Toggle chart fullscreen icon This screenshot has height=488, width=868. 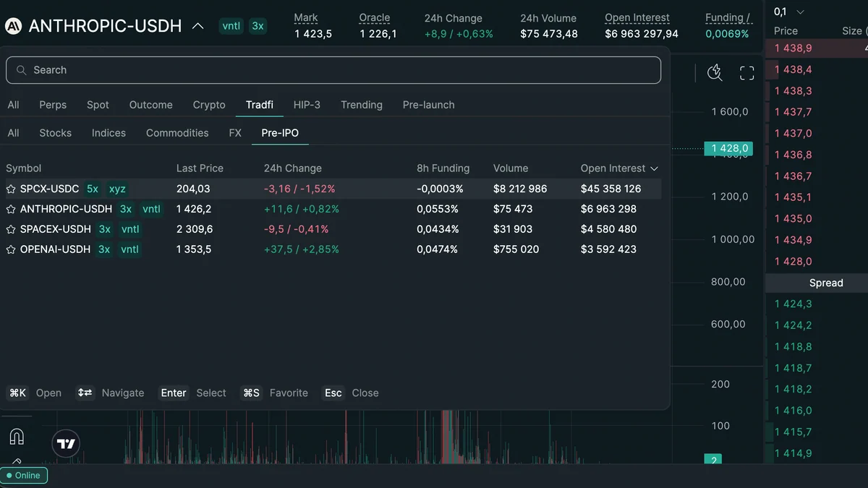(747, 72)
